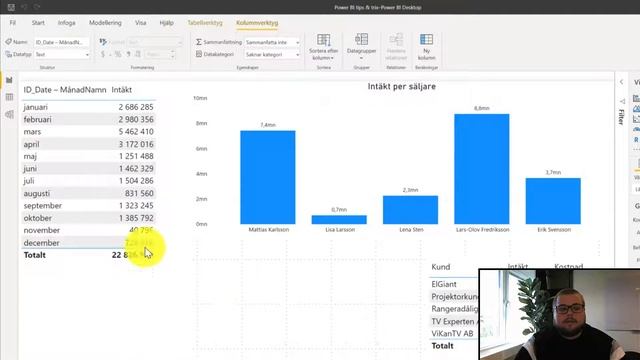Click the Lisa Larsson bar
This screenshot has height=360, width=640.
(339, 220)
